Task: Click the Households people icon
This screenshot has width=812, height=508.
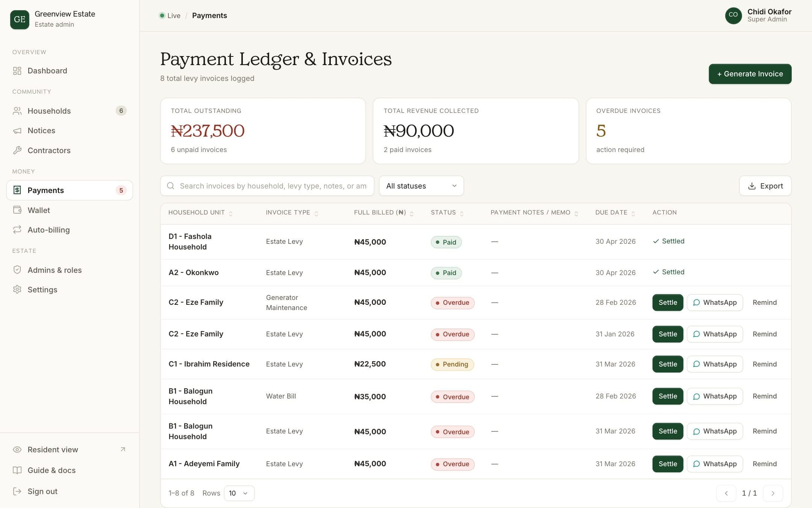Action: pos(17,111)
